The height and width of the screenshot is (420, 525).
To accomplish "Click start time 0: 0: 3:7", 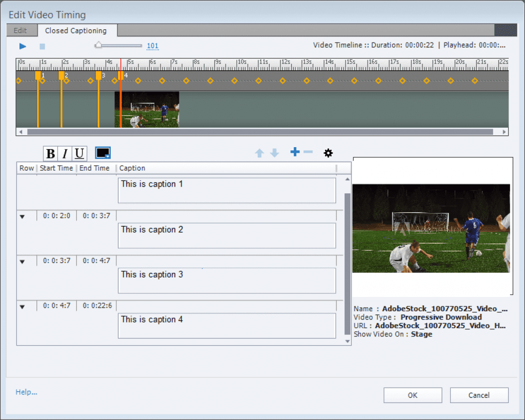I will 56,261.
